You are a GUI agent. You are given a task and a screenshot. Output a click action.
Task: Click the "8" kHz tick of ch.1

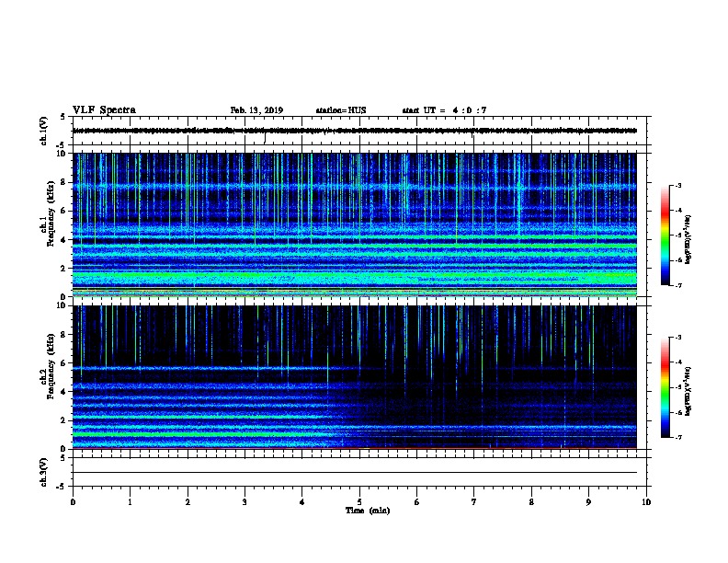coord(63,182)
